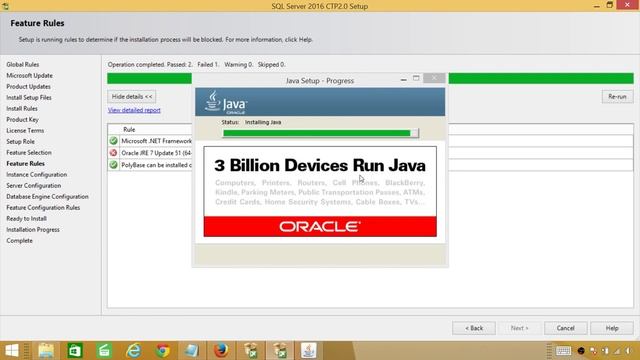This screenshot has height=360, width=640.
Task: Select License Terms step
Action: pos(25,131)
